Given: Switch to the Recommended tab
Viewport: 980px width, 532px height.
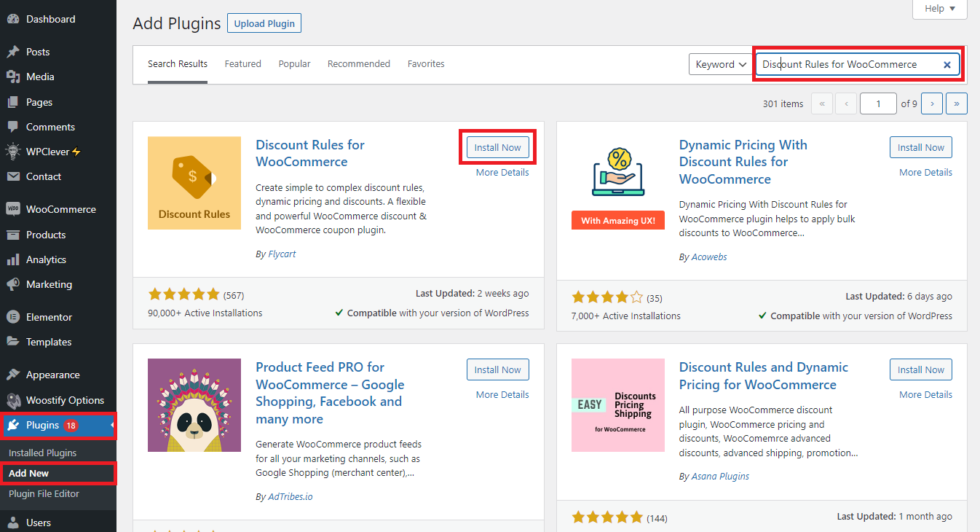Looking at the screenshot, I should click(x=359, y=64).
